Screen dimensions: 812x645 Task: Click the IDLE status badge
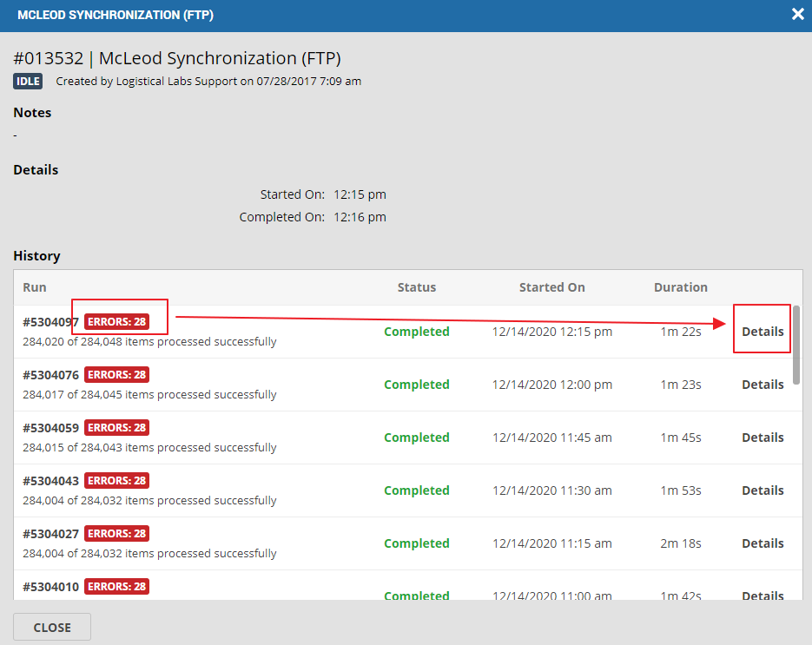(x=28, y=82)
